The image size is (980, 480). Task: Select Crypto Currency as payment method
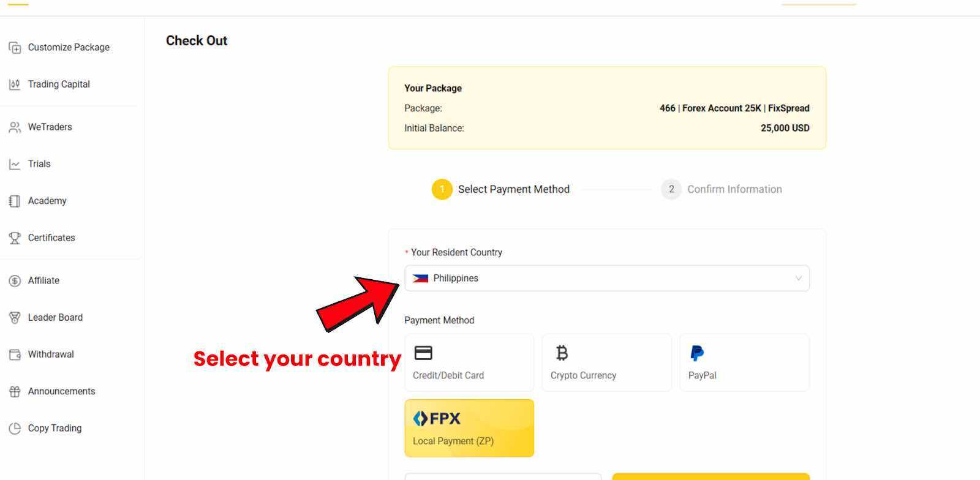click(x=606, y=362)
